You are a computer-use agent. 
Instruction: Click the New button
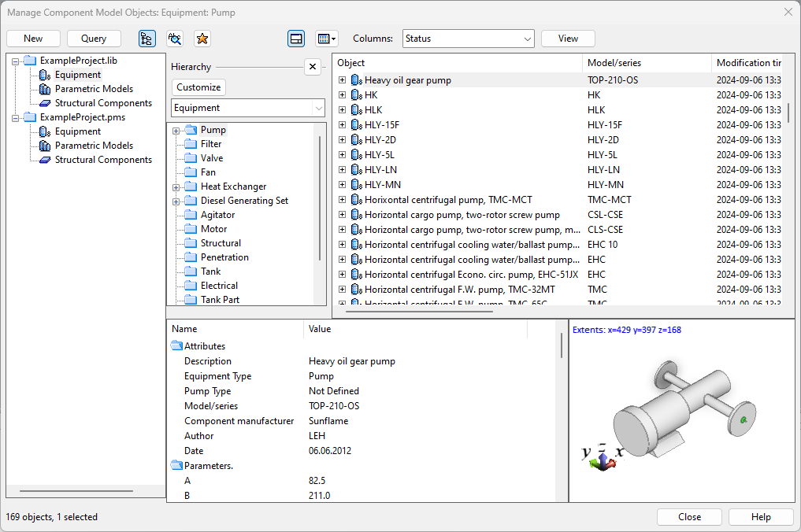click(33, 38)
